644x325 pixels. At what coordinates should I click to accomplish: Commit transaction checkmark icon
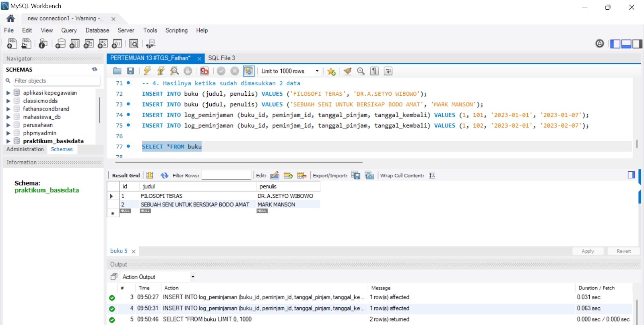[221, 71]
